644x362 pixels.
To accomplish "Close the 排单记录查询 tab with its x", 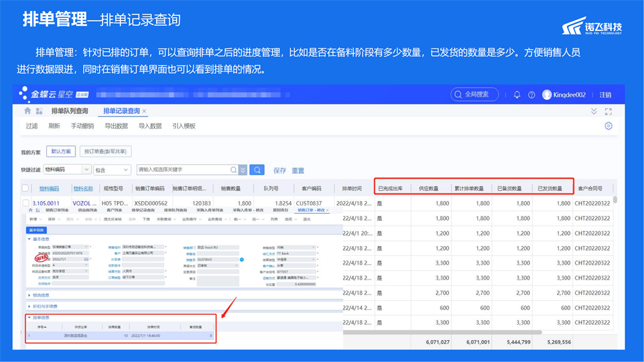I will pyautogui.click(x=144, y=111).
